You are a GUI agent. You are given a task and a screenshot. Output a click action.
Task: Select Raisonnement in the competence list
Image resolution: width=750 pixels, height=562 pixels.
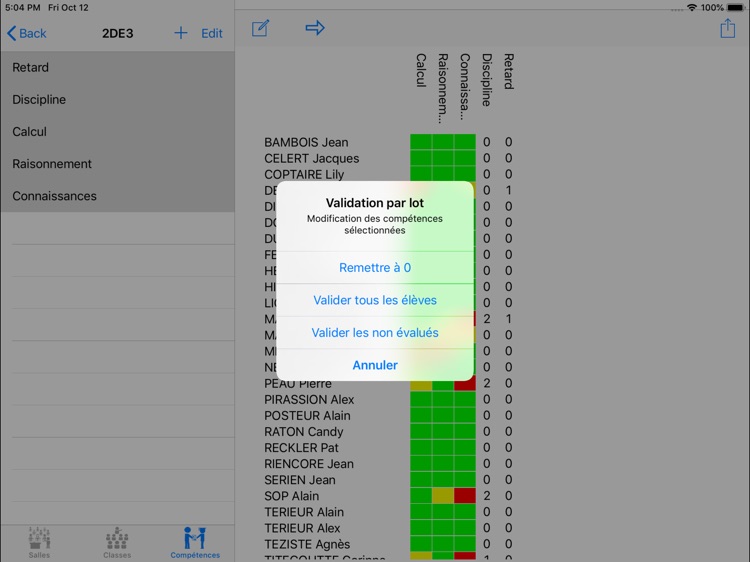pyautogui.click(x=118, y=164)
